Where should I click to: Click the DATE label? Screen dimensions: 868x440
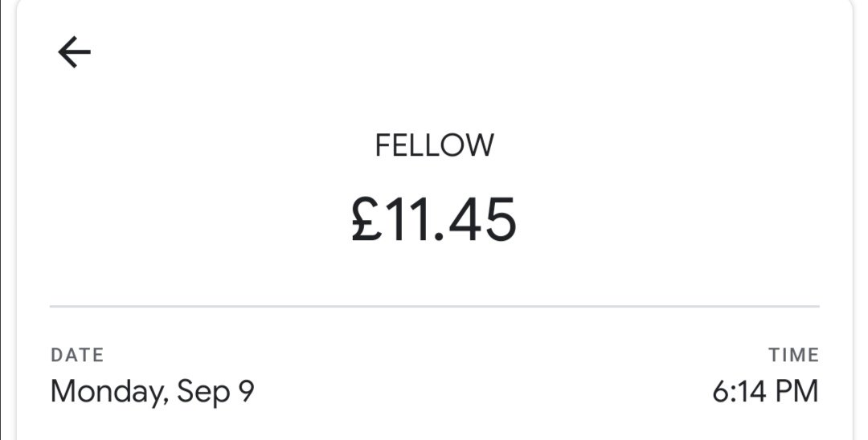[x=77, y=355]
